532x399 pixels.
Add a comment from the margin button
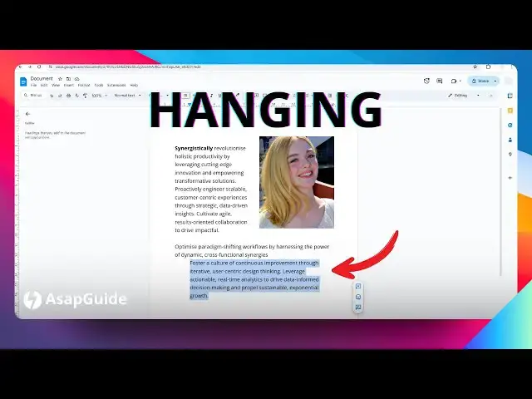357,286
